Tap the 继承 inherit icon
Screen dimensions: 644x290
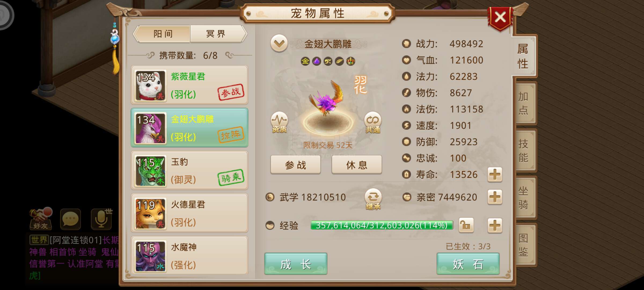tap(373, 199)
